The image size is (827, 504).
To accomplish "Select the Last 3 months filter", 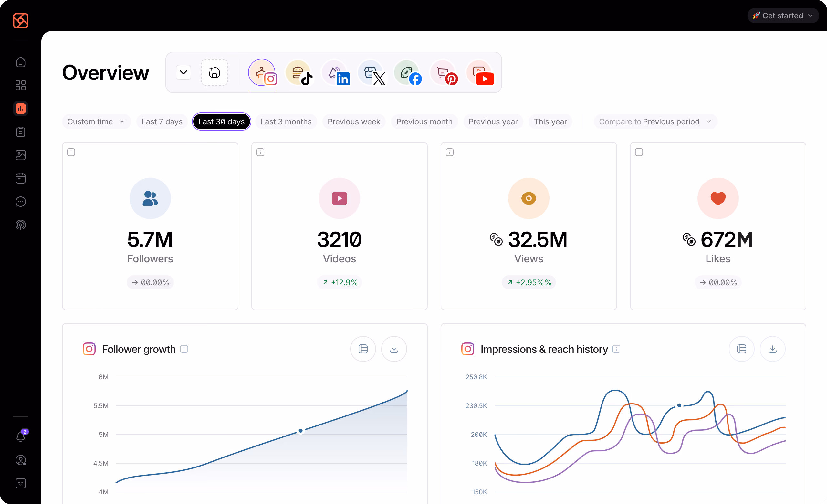I will 286,121.
